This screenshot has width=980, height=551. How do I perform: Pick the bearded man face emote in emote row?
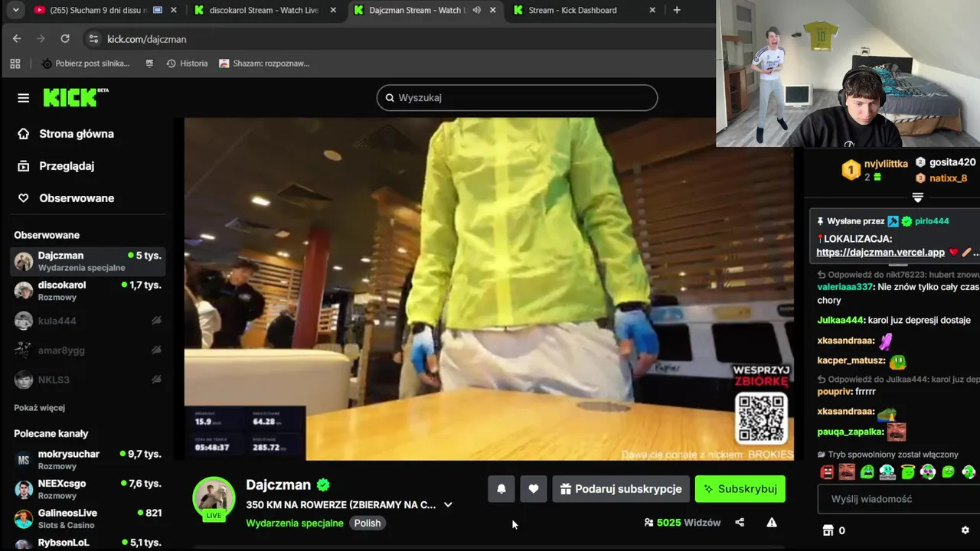(x=847, y=472)
